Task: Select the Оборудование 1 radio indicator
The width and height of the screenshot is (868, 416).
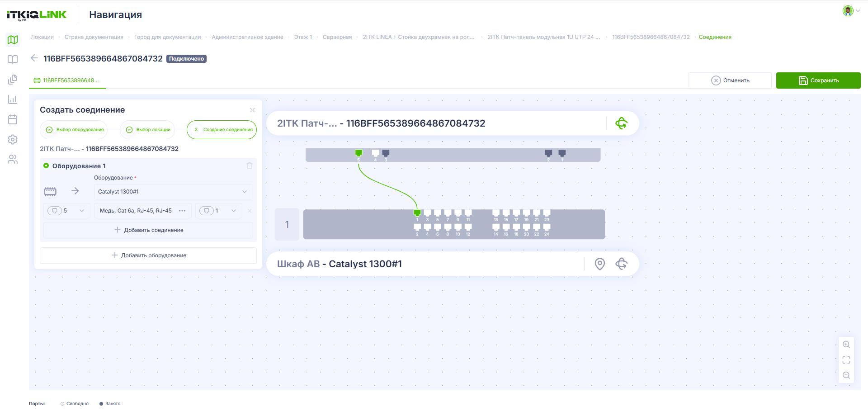Action: coord(46,165)
